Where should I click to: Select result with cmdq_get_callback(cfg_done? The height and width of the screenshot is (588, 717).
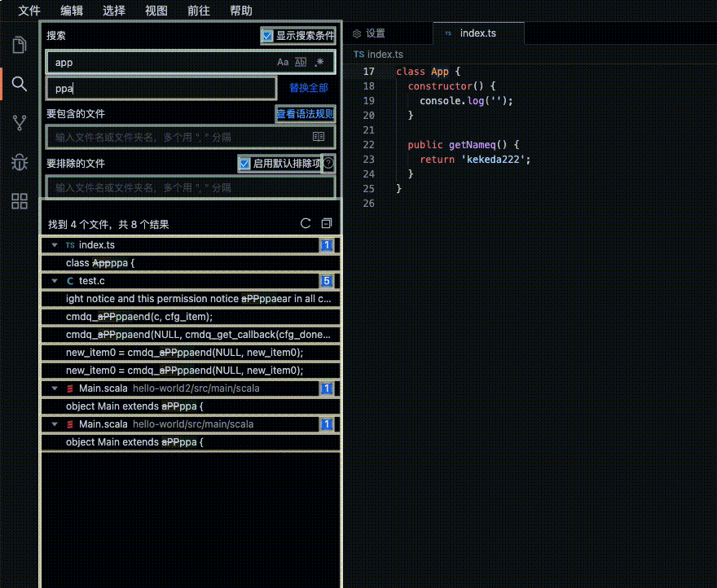tap(191, 335)
